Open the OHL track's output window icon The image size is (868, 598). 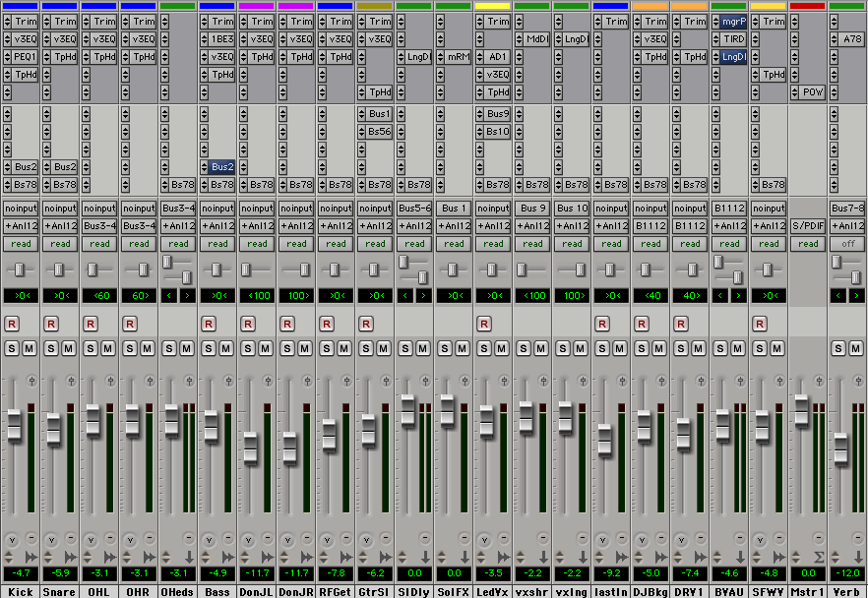[x=110, y=380]
